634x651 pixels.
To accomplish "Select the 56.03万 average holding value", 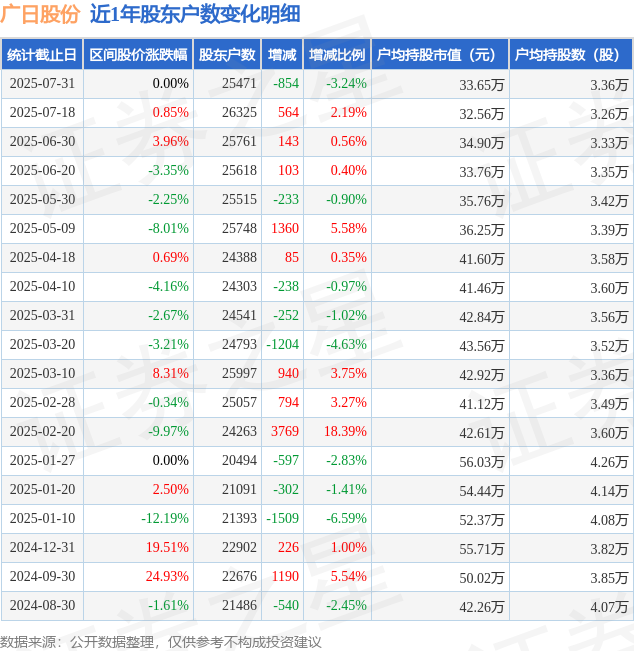I will pyautogui.click(x=481, y=461).
